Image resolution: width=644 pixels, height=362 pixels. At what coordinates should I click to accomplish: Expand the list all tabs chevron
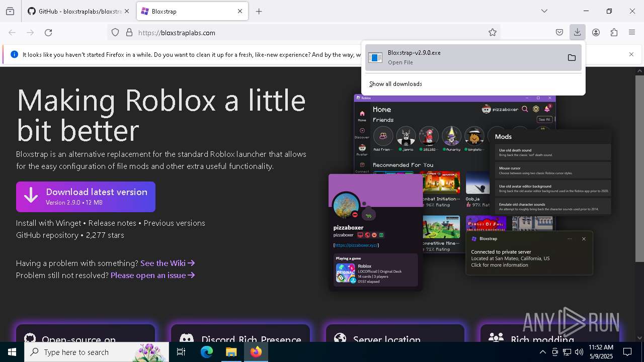tap(544, 11)
